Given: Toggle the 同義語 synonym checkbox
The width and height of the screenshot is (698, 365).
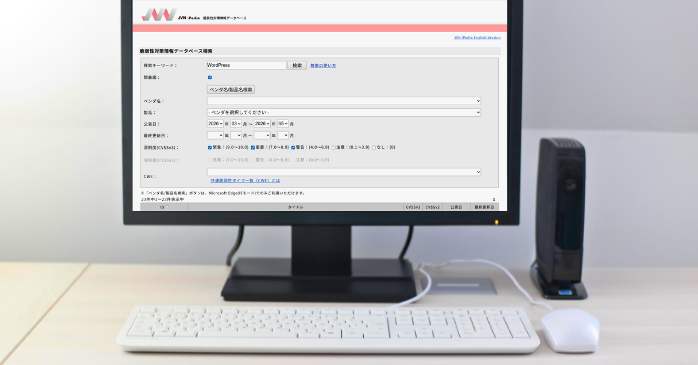Looking at the screenshot, I should pos(210,77).
